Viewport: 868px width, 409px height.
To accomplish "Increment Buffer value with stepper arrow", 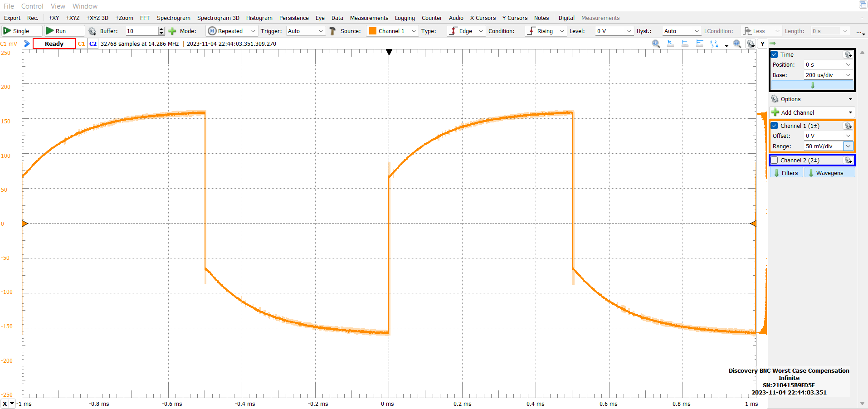I will coord(161,29).
